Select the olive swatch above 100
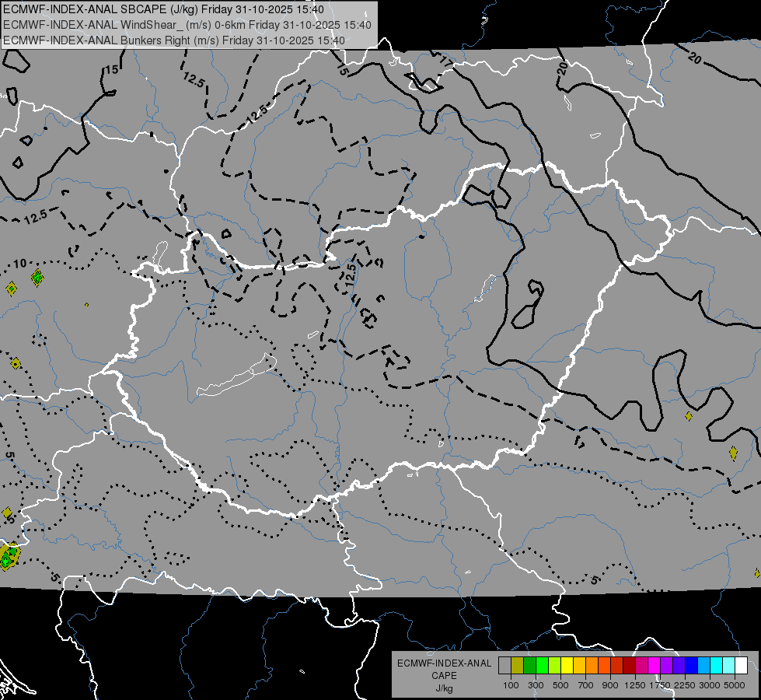Viewport: 761px width, 700px height. point(518,666)
